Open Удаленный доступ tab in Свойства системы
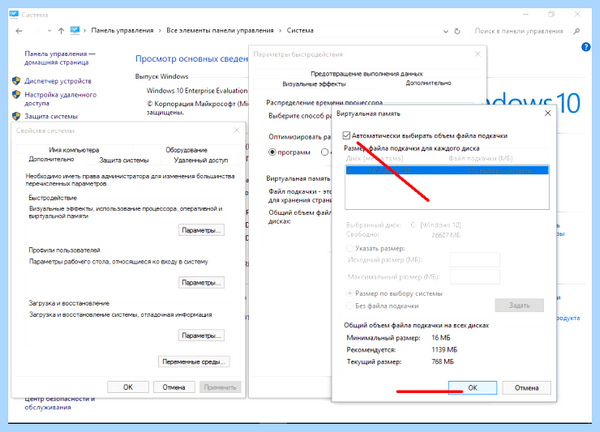This screenshot has height=432, width=600. coord(201,160)
